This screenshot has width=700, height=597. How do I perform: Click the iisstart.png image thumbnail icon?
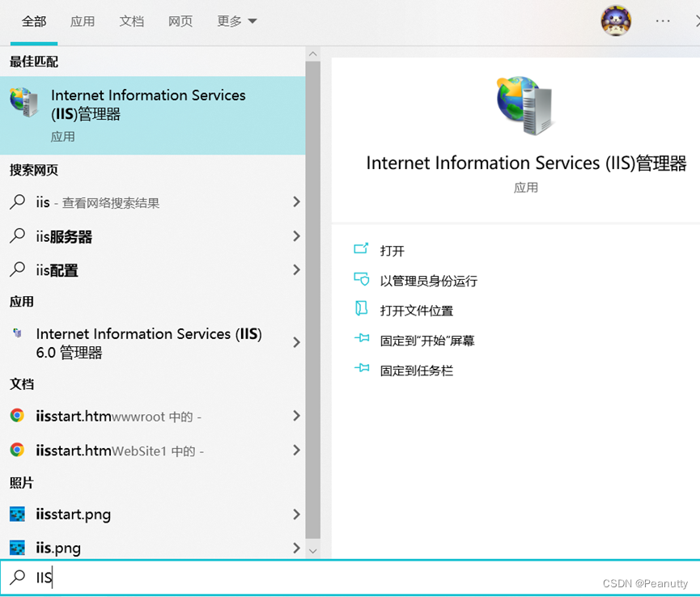pyautogui.click(x=18, y=514)
